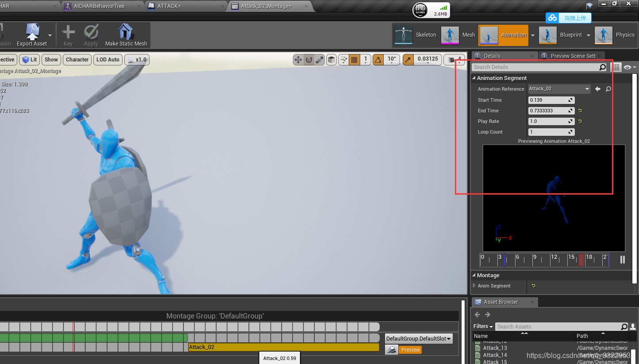Open grid snap value dropdown
639x364 pixels.
click(365, 60)
